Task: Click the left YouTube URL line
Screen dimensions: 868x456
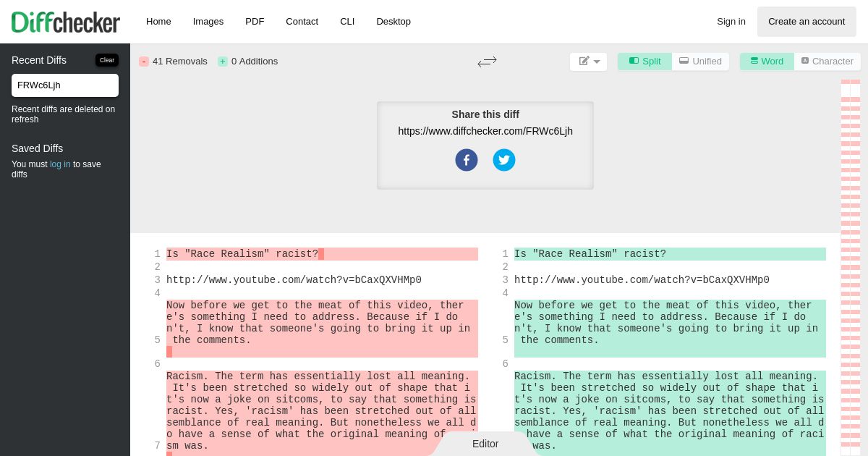Action: pos(294,280)
